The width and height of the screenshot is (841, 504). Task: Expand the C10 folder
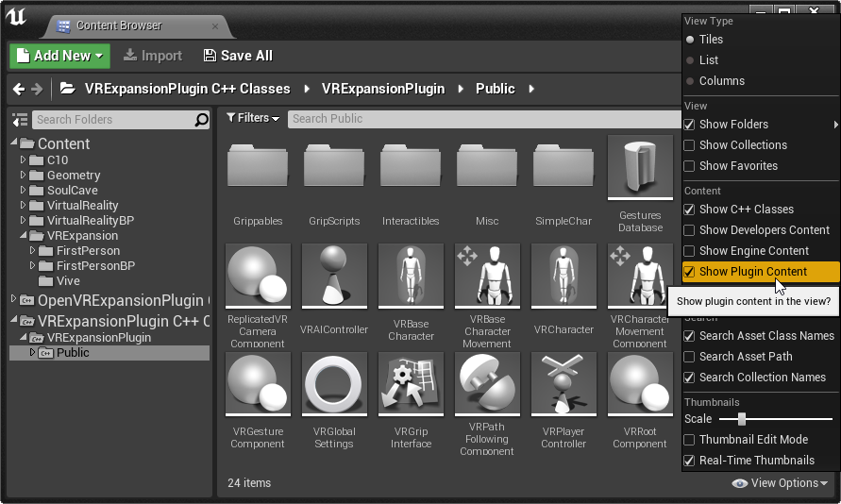point(23,160)
